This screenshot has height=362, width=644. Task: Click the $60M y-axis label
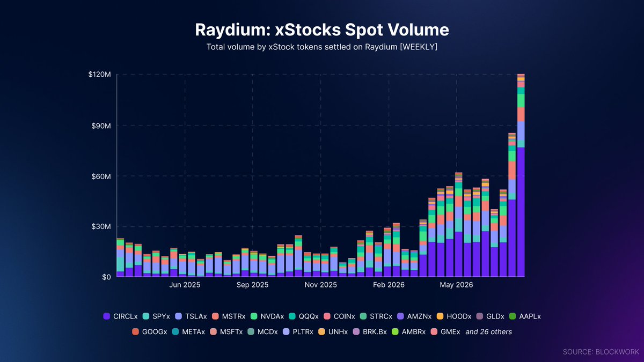click(x=101, y=176)
